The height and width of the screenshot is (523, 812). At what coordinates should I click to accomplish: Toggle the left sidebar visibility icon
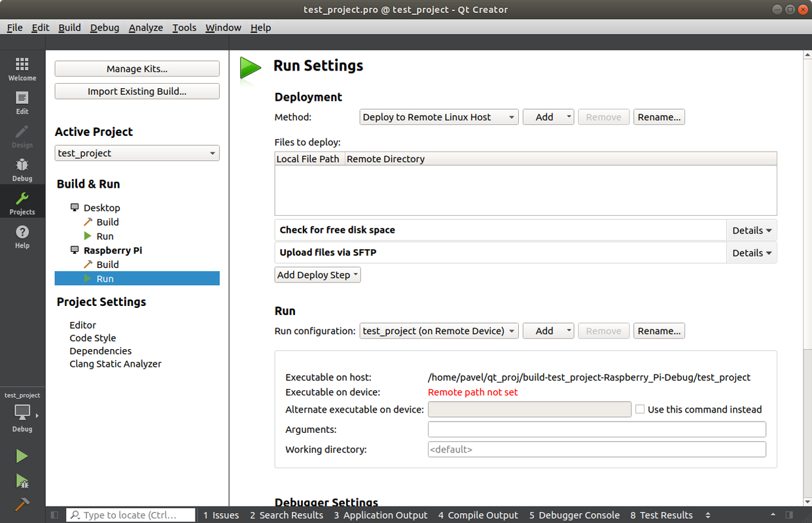pos(54,515)
